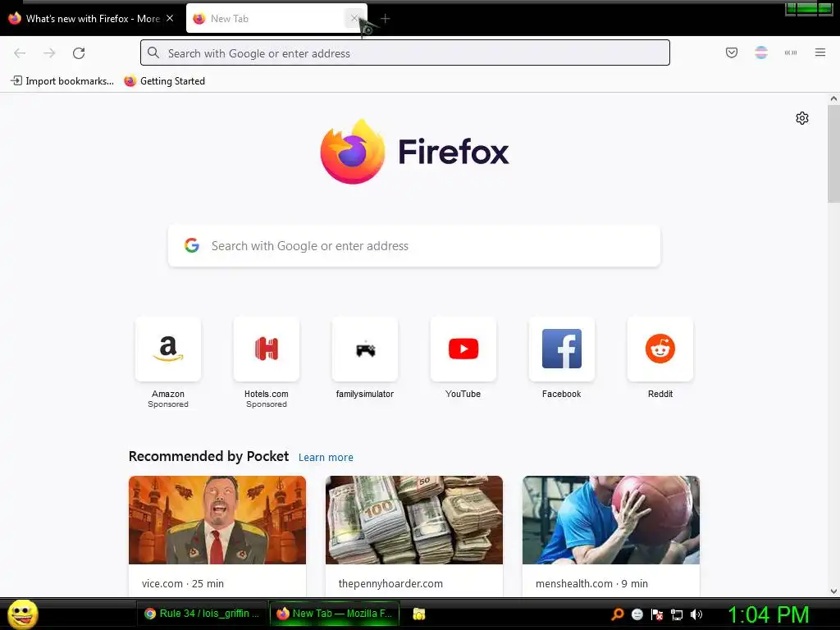Screen dimensions: 840x630
Task: Select the New Tab tab
Action: 276,18
